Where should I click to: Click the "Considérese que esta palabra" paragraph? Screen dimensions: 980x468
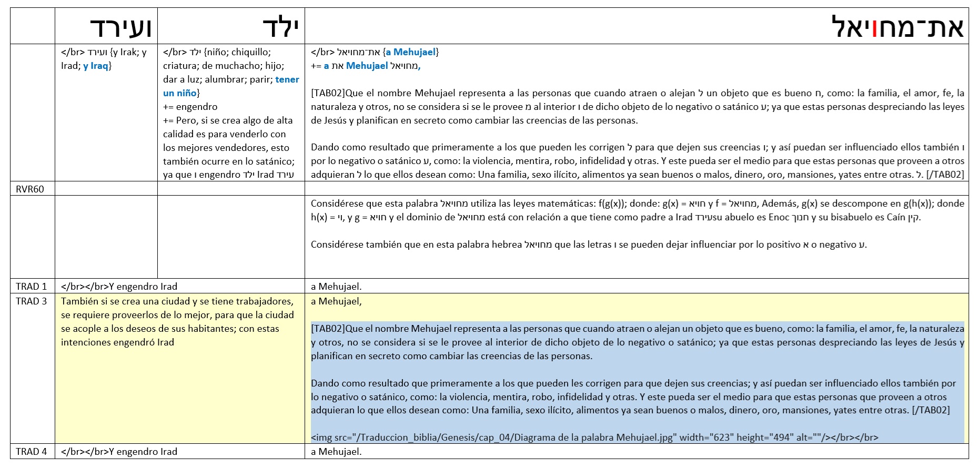pos(637,210)
